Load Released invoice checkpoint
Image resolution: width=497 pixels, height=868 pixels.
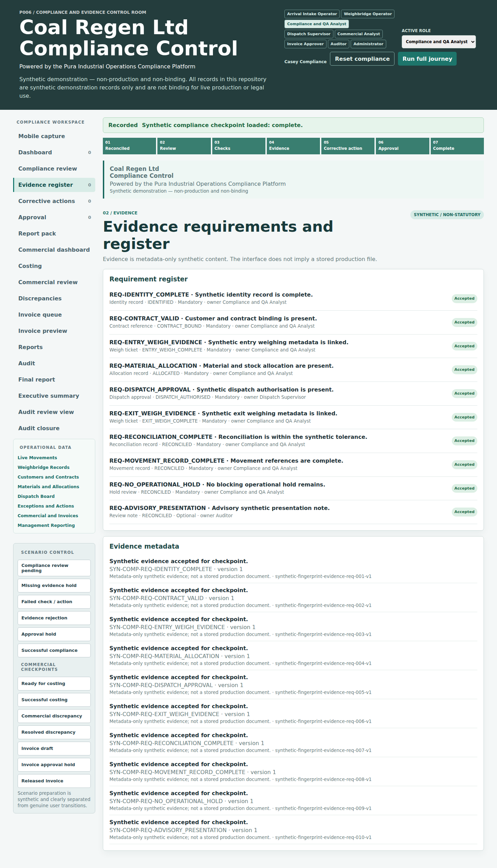[x=54, y=781]
